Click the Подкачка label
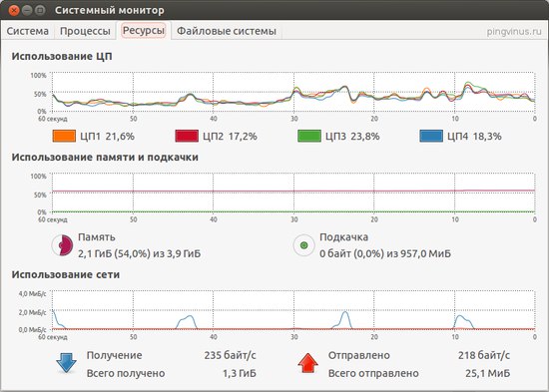Viewport: 549px width, 392px height. point(343,237)
